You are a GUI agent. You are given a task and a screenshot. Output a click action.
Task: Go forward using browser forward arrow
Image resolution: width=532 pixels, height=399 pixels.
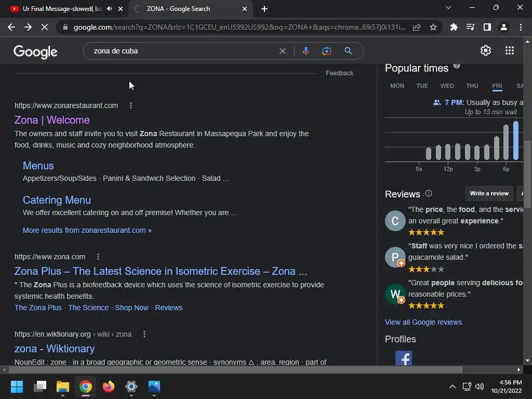(28, 27)
